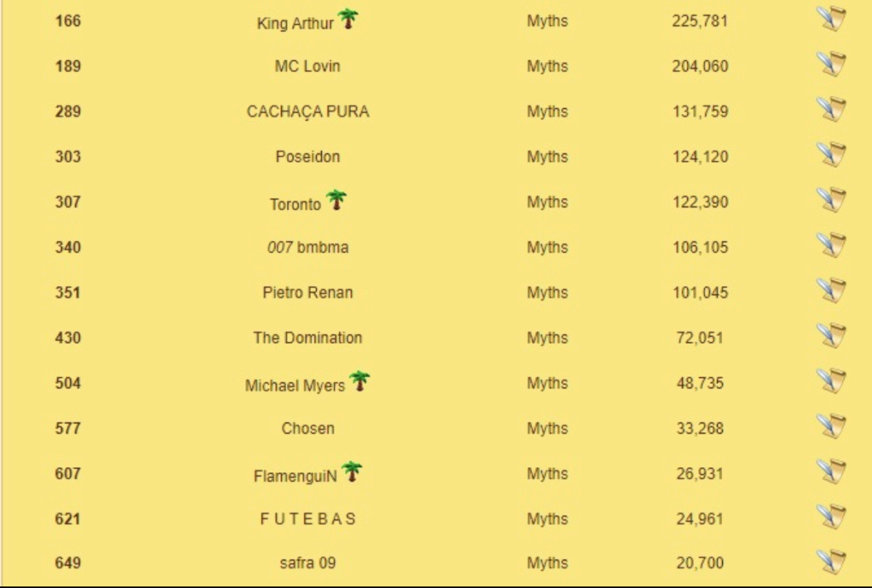Click Myths alliance in Michael Myers row
This screenshot has width=872, height=588.
[548, 383]
